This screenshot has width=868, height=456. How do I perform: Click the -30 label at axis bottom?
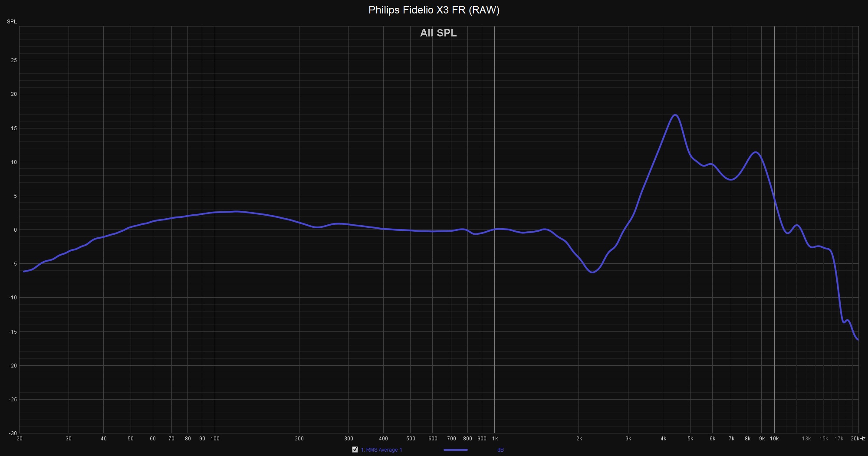click(13, 433)
